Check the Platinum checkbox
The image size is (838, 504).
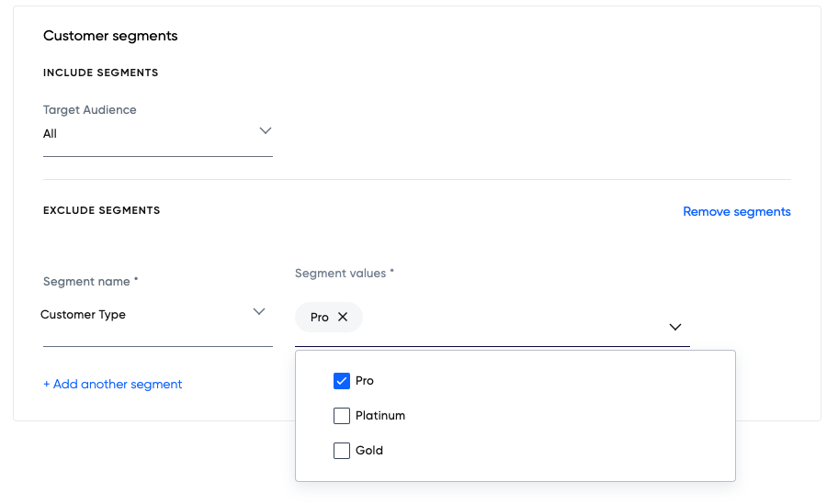[342, 416]
